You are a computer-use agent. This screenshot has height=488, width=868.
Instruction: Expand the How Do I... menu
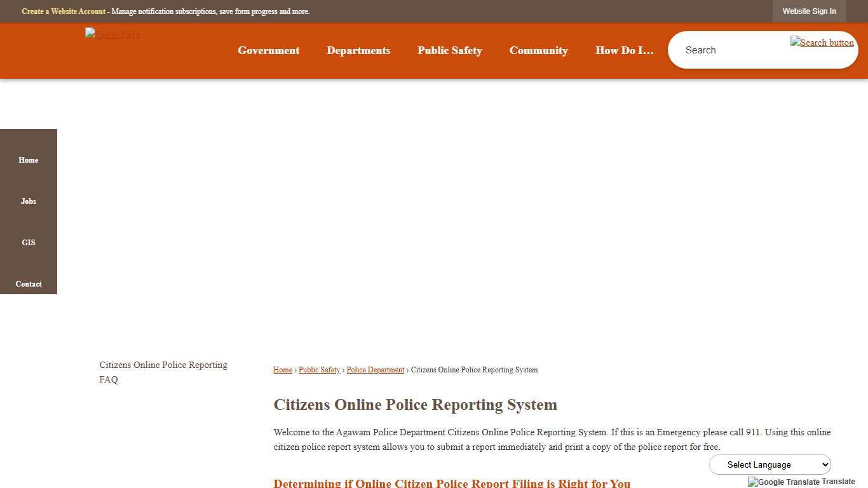pyautogui.click(x=624, y=50)
